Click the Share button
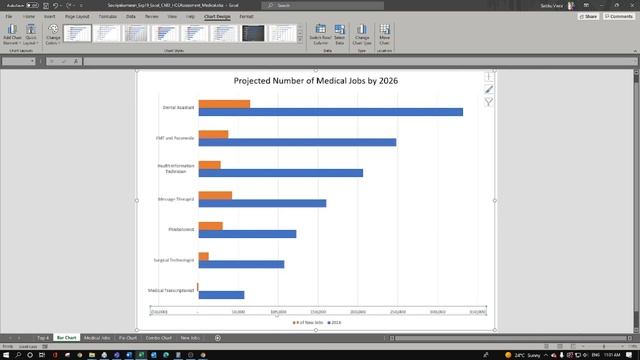This screenshot has width=640, height=360. [589, 17]
